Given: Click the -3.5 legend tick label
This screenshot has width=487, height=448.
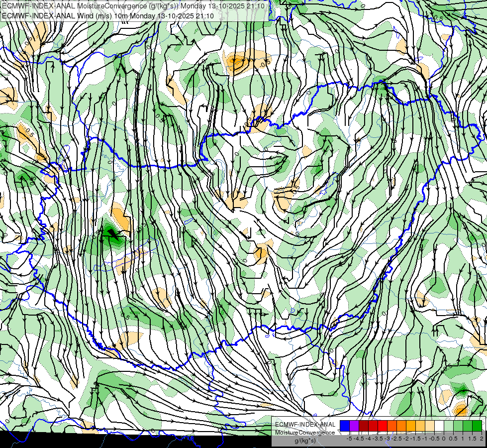Looking at the screenshot, I should [378, 439].
